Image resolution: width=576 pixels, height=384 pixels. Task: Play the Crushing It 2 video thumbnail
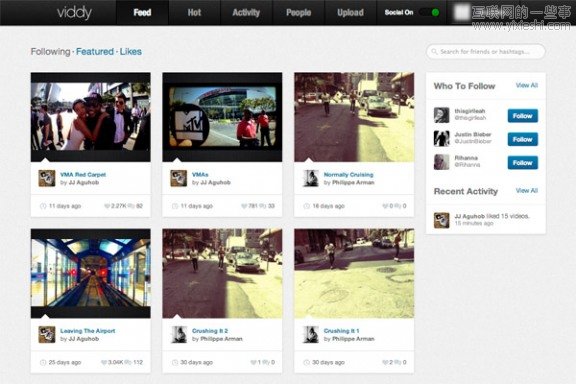pos(222,273)
